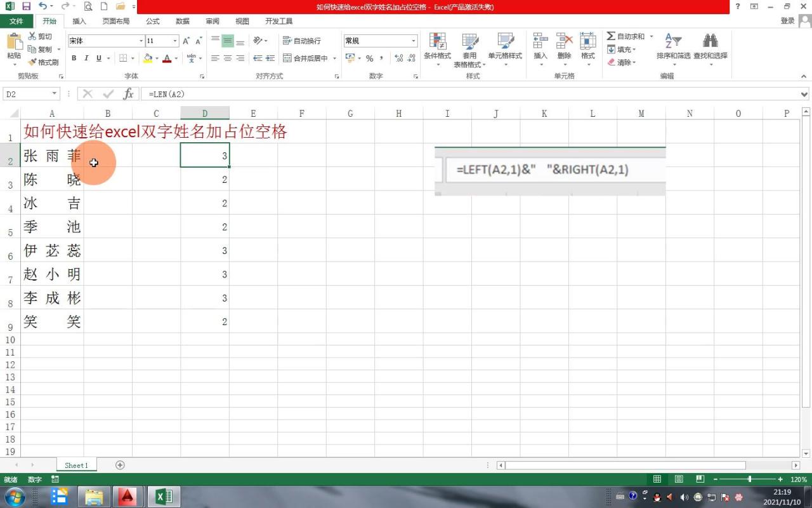Open Name Box dropdown arrow
Image resolution: width=812 pixels, height=508 pixels.
(55, 94)
